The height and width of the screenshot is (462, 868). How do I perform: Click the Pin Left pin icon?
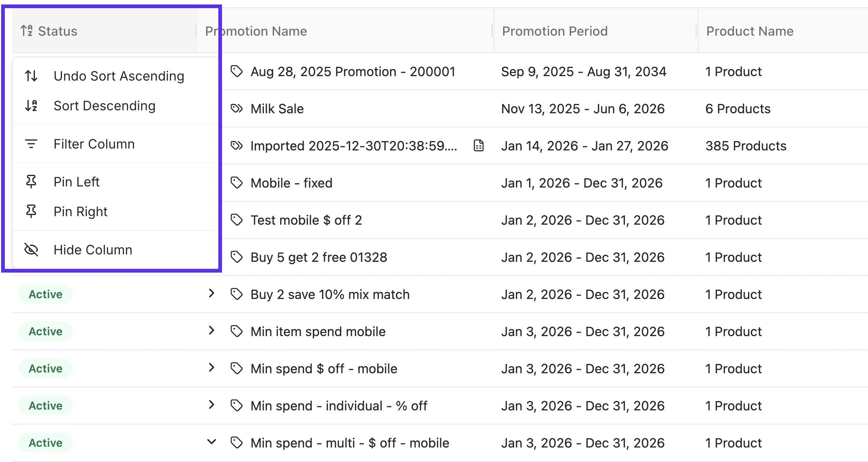(x=31, y=182)
